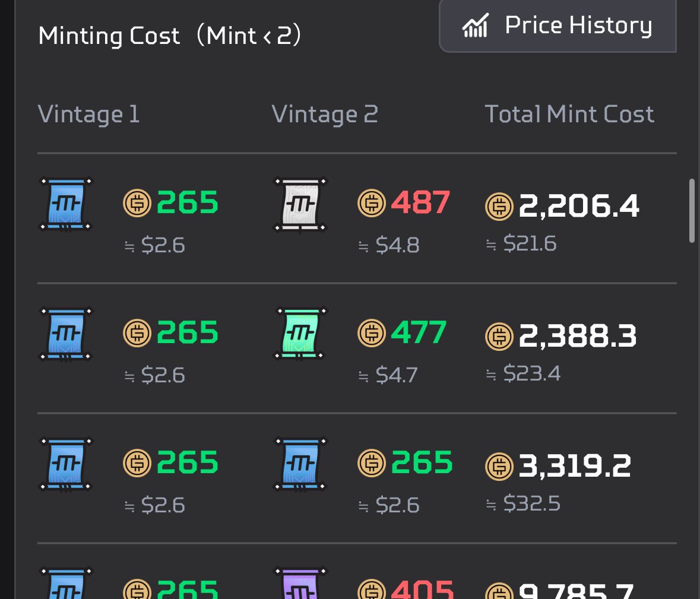
Task: Click the total 2,388.3 value
Action: [578, 336]
